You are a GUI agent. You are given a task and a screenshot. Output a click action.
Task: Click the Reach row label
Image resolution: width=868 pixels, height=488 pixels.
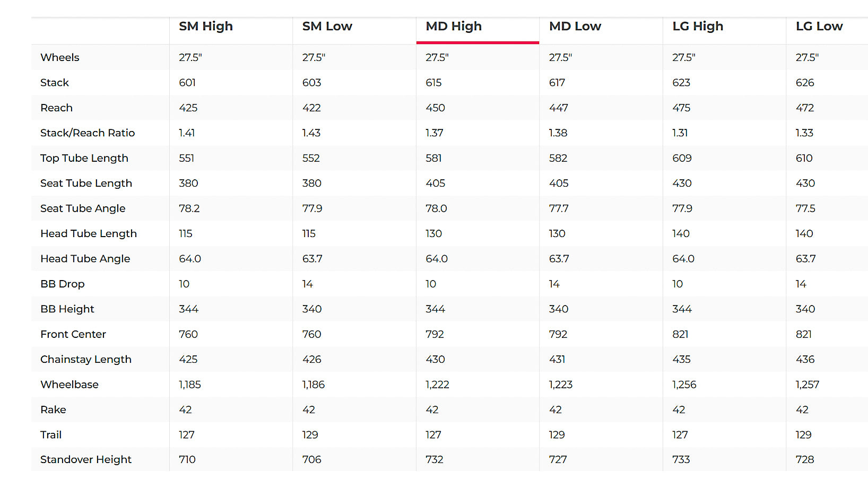point(56,108)
